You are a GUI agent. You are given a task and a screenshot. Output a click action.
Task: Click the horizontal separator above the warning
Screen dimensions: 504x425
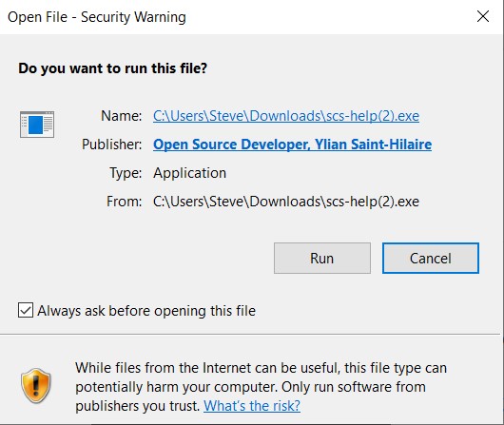pos(250,335)
